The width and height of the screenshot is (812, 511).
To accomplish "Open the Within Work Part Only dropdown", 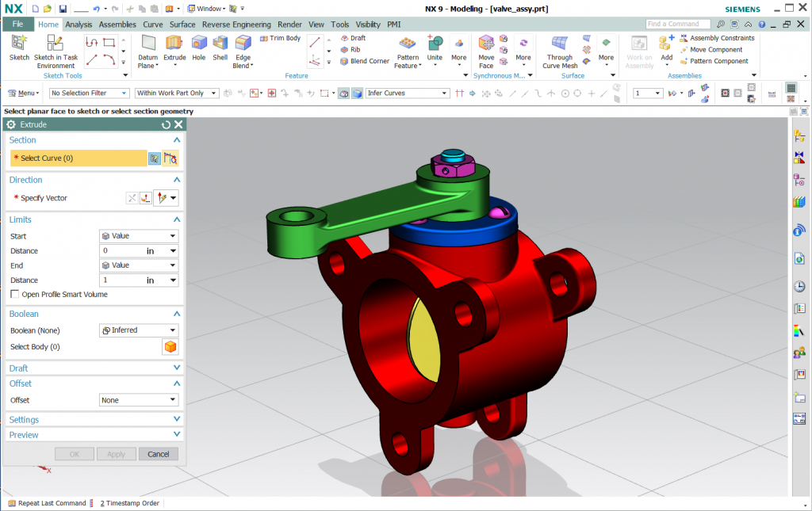I will [x=177, y=93].
